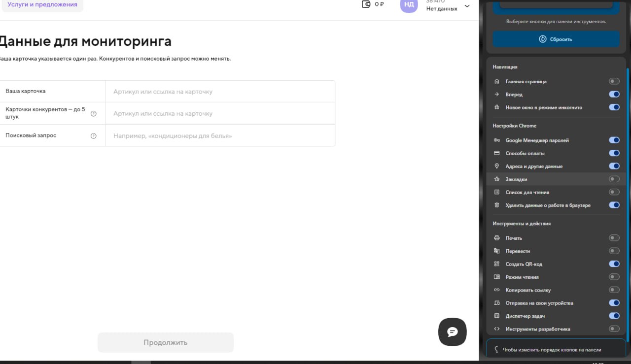Open the Услуги и предложения tab
The height and width of the screenshot is (364, 631).
[x=42, y=4]
